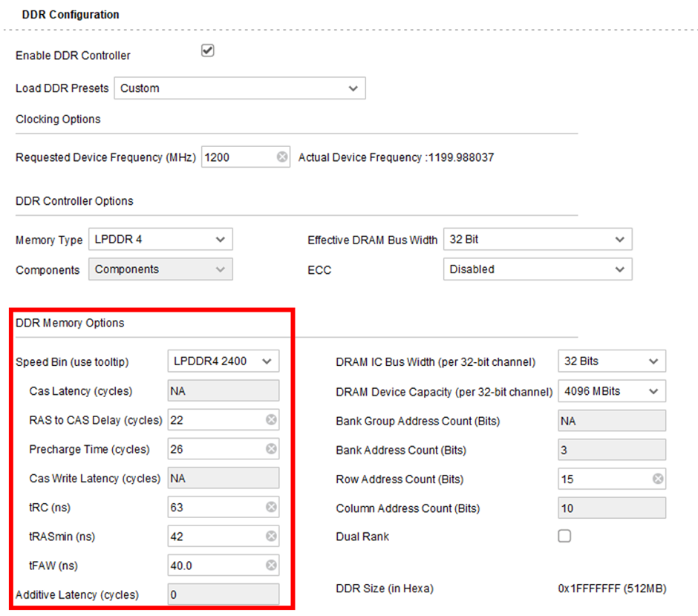Clear the Row Address Count field

(x=657, y=479)
